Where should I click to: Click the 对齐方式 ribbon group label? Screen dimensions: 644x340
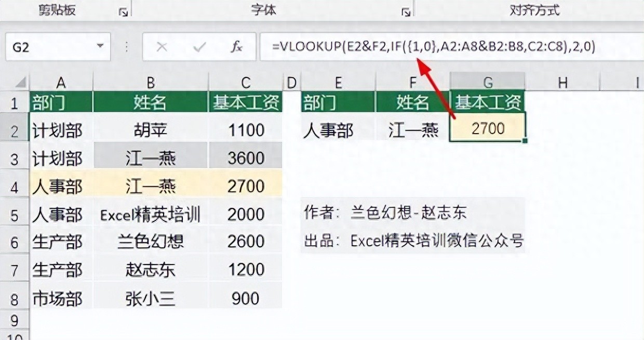click(535, 10)
